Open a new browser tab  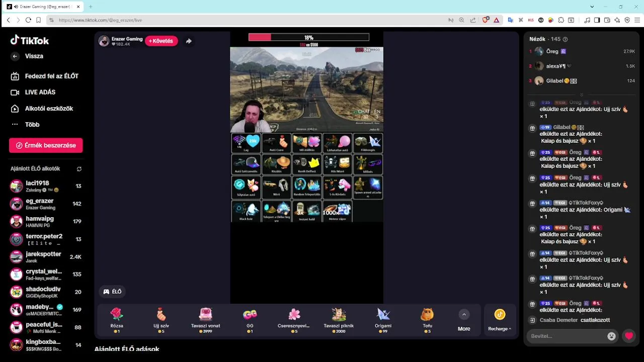tap(91, 7)
